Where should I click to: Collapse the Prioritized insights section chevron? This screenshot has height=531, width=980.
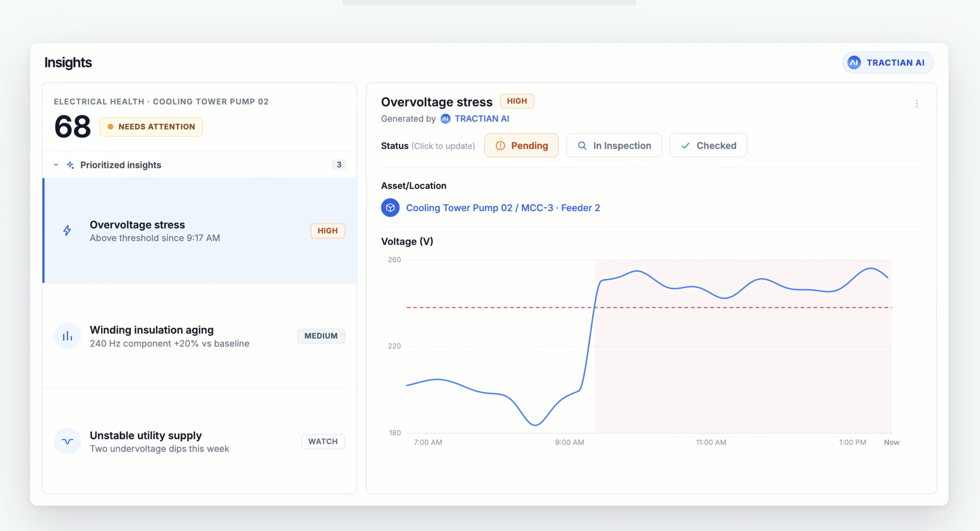click(x=56, y=165)
